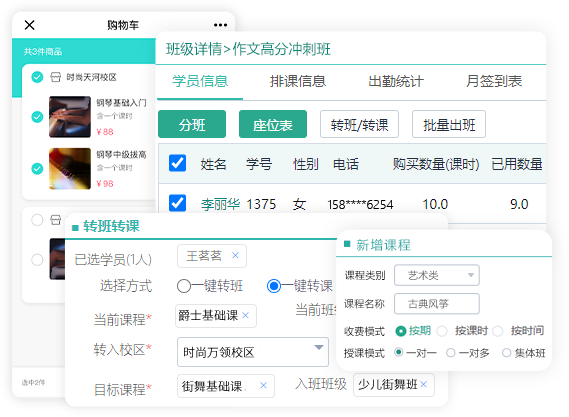Click the 电话 column header
The image size is (569, 417).
(346, 164)
